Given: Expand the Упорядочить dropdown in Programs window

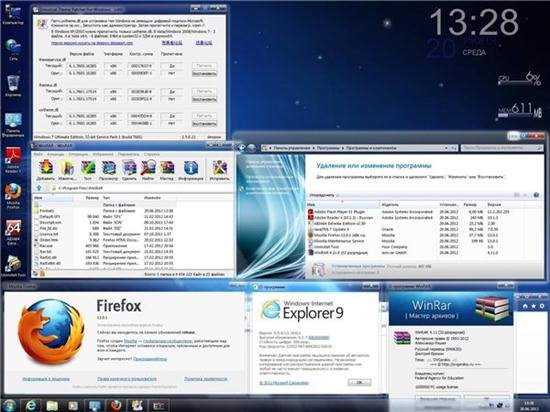Looking at the screenshot, I should tap(323, 195).
